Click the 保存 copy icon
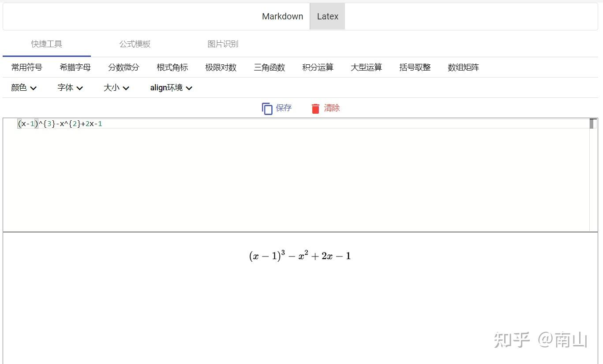This screenshot has height=364, width=603. point(266,108)
